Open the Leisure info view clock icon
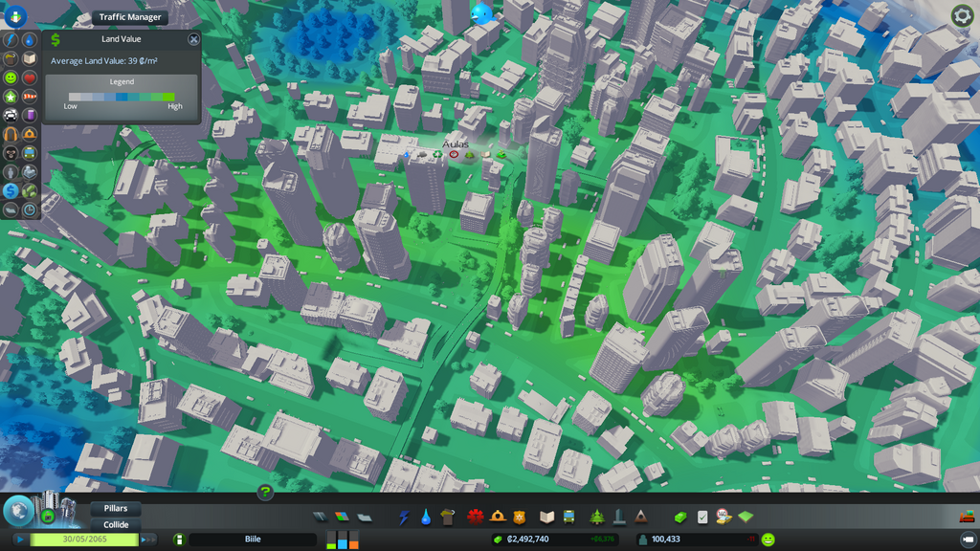The width and height of the screenshot is (980, 551). coord(30,209)
